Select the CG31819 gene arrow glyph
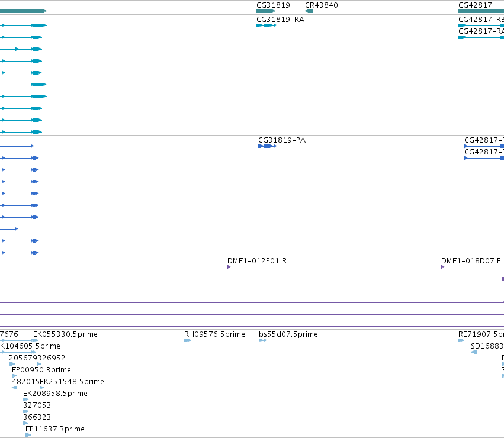 (266, 11)
